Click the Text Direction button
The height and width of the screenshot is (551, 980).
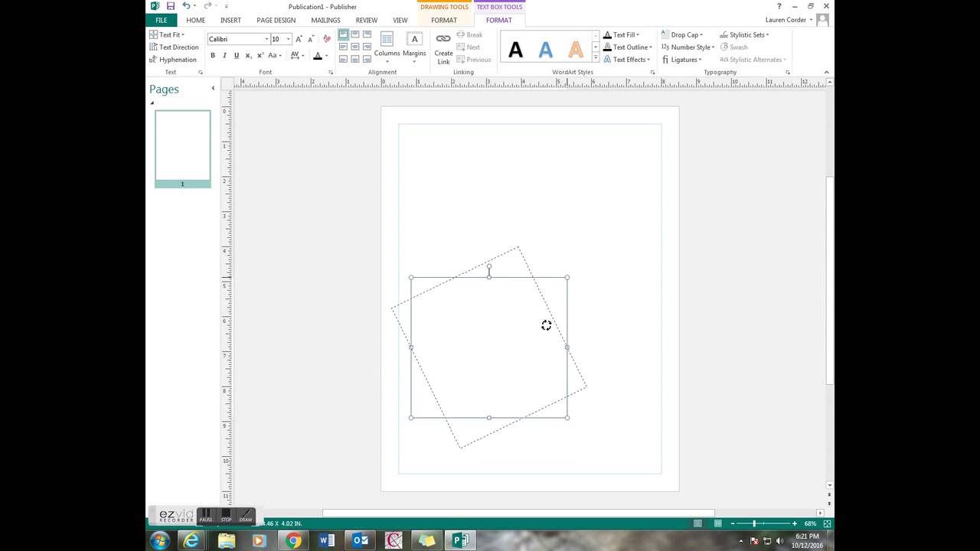coord(174,47)
